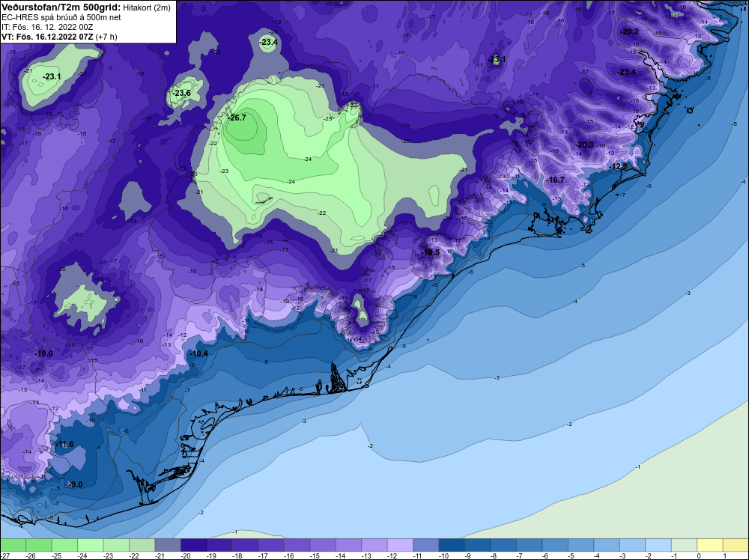Click the '-27' legend scale label
The image size is (749, 560).
tap(5, 556)
